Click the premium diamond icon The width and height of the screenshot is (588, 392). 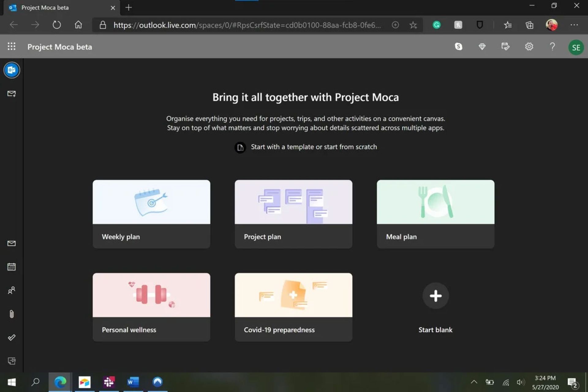pyautogui.click(x=482, y=47)
